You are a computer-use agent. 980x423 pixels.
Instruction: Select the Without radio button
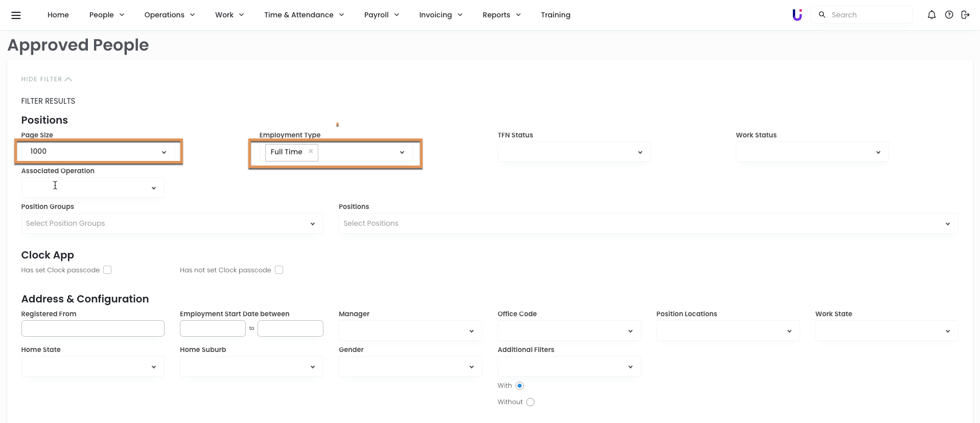530,402
